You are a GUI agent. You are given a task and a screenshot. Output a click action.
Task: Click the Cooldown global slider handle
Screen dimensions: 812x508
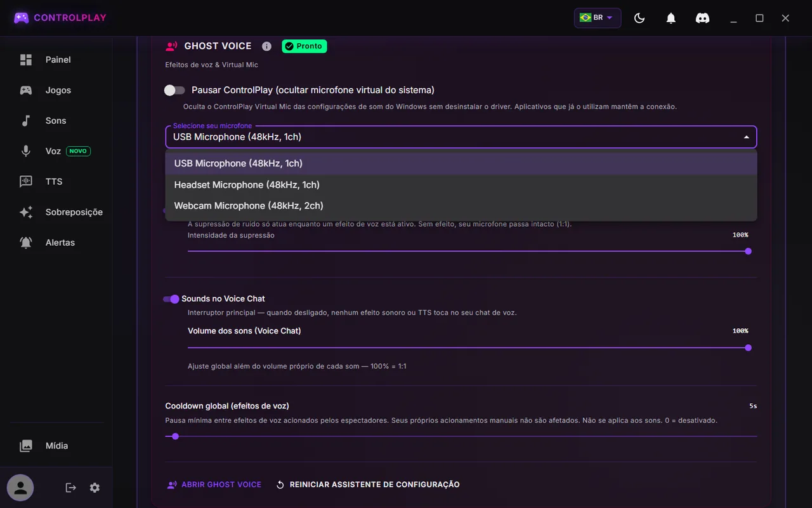click(x=175, y=436)
